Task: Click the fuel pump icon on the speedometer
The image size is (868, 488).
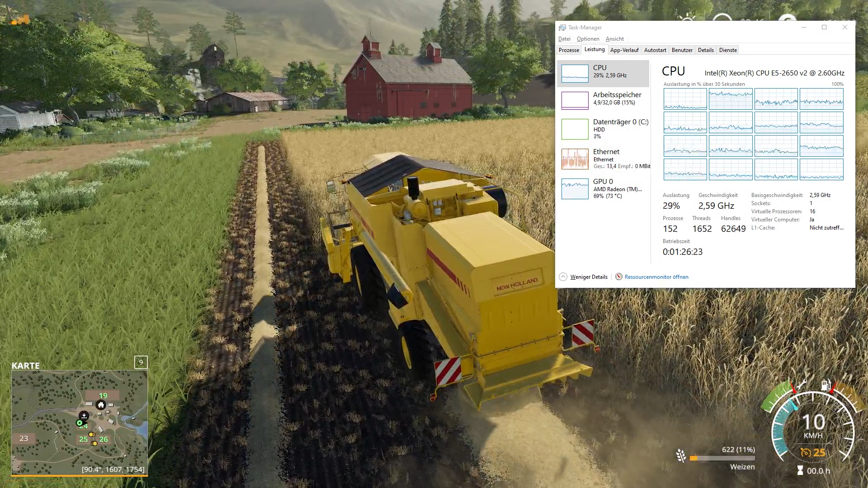Action: pos(826,385)
